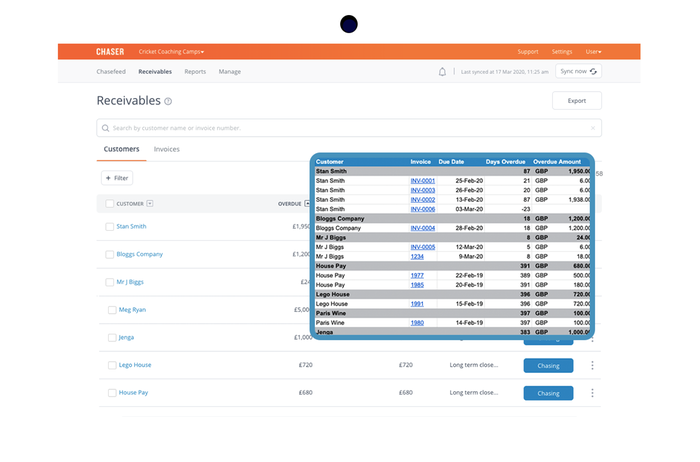
Task: Open invoice INV-0003 in the spreadsheet
Action: point(423,190)
